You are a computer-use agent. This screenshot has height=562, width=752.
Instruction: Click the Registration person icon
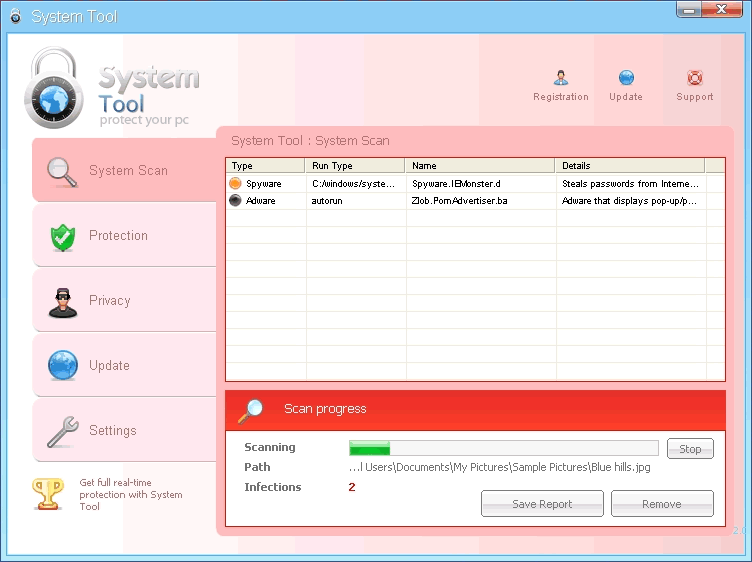tap(561, 78)
